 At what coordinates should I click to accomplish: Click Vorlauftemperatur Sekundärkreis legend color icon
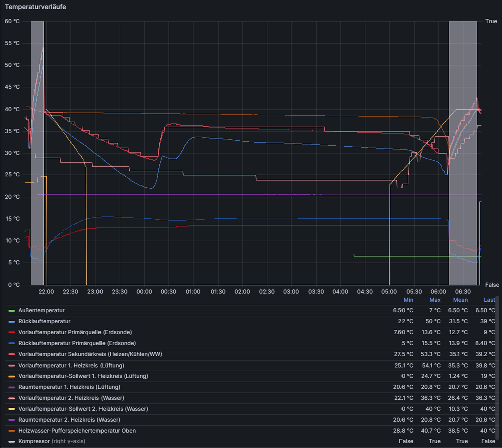pyautogui.click(x=12, y=354)
